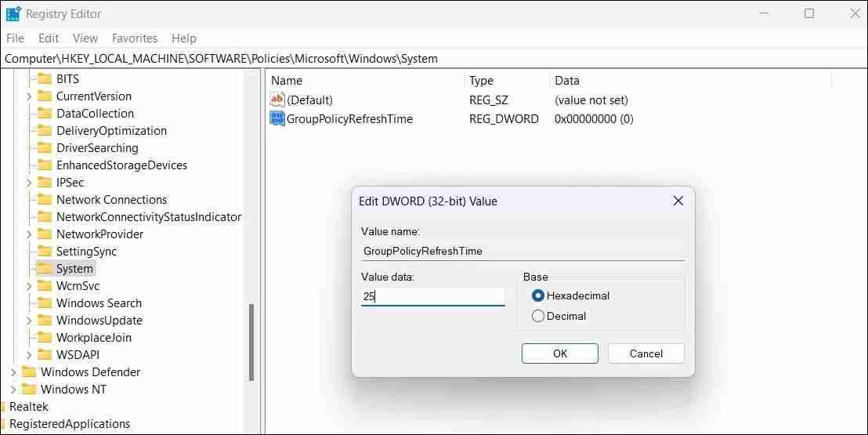Click the DataCollection folder icon
Image resolution: width=868 pixels, height=435 pixels.
45,113
